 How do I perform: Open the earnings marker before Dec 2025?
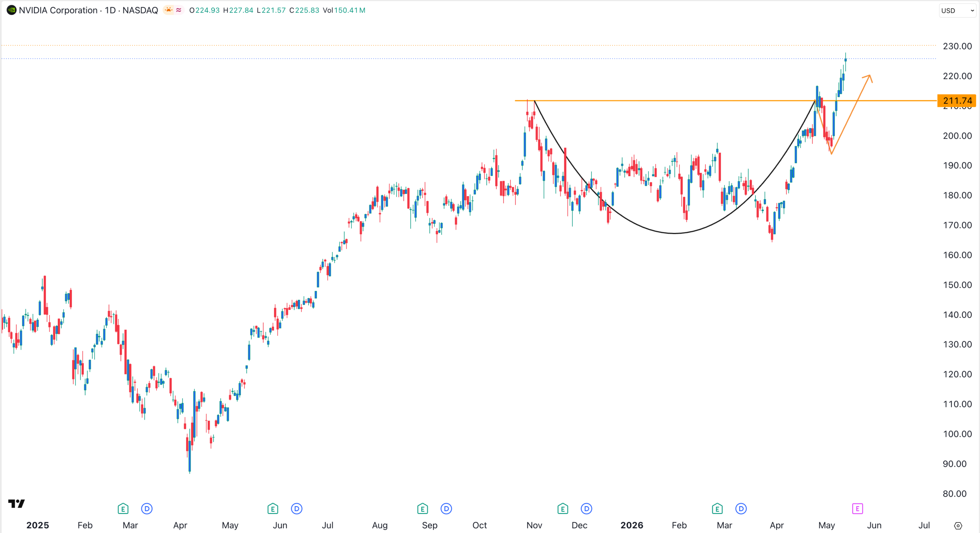click(563, 509)
